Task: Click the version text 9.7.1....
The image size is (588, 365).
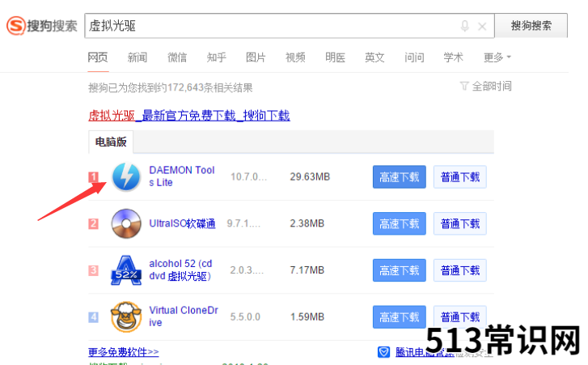Action: (243, 223)
